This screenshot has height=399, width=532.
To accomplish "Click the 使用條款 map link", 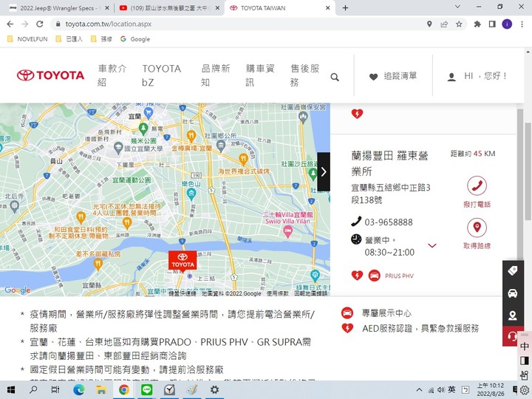I will [277, 293].
